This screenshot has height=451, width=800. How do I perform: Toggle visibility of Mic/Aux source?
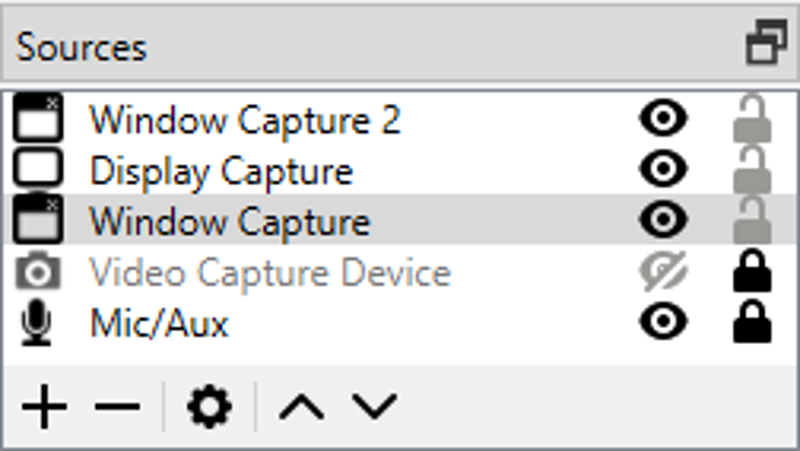point(663,321)
